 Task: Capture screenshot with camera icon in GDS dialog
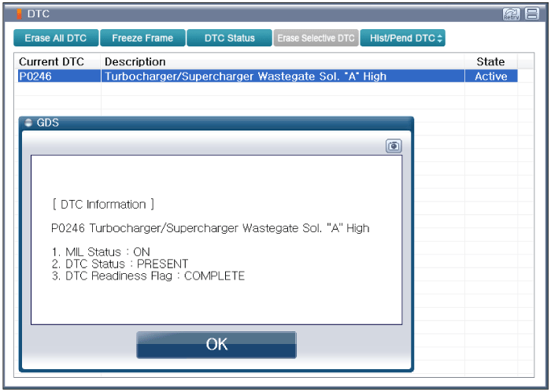pyautogui.click(x=394, y=146)
